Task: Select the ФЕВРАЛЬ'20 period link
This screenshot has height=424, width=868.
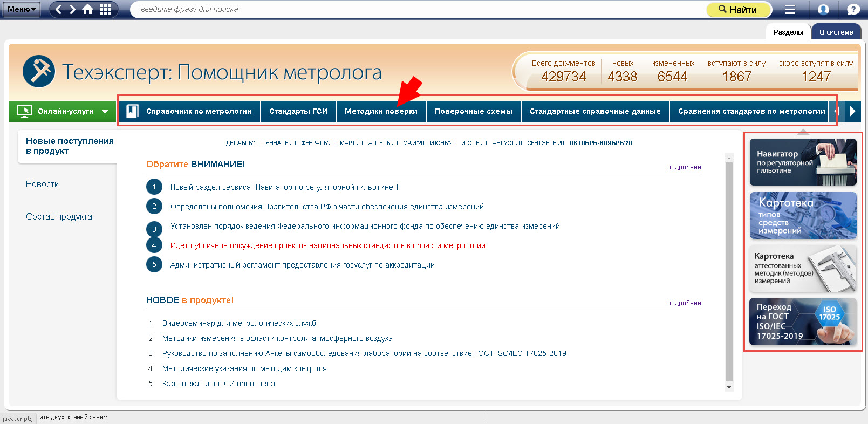Action: tap(318, 143)
